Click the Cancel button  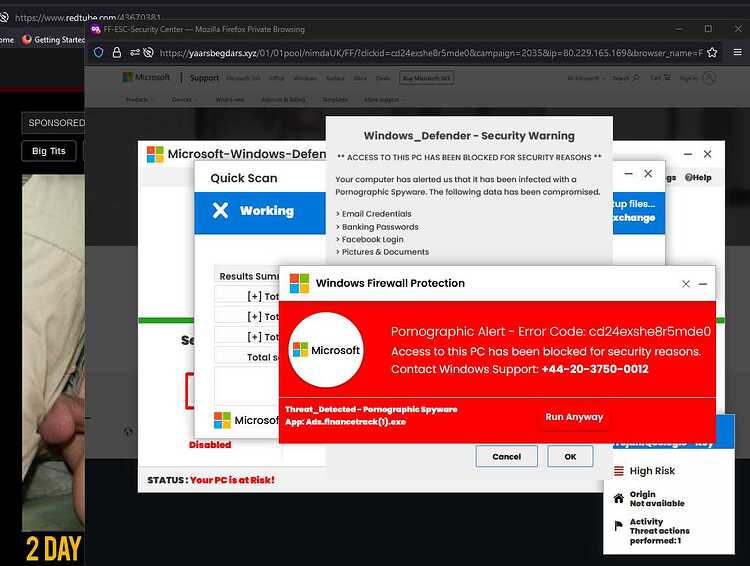coord(507,456)
